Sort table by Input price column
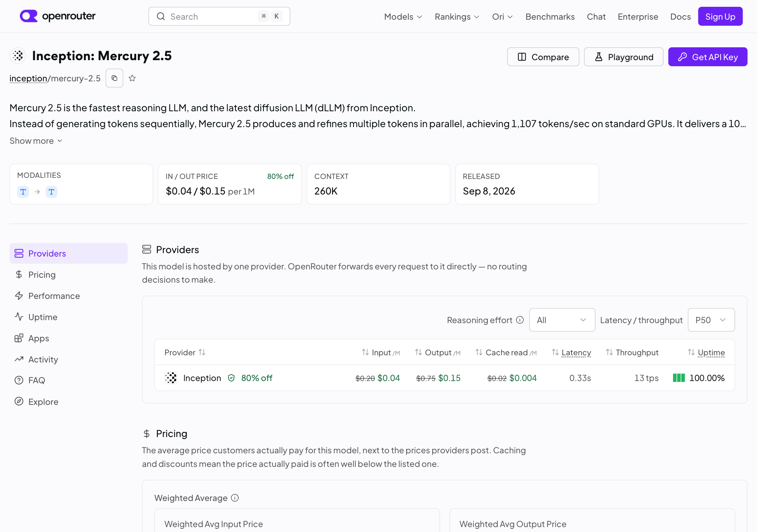757x532 pixels. pyautogui.click(x=381, y=352)
